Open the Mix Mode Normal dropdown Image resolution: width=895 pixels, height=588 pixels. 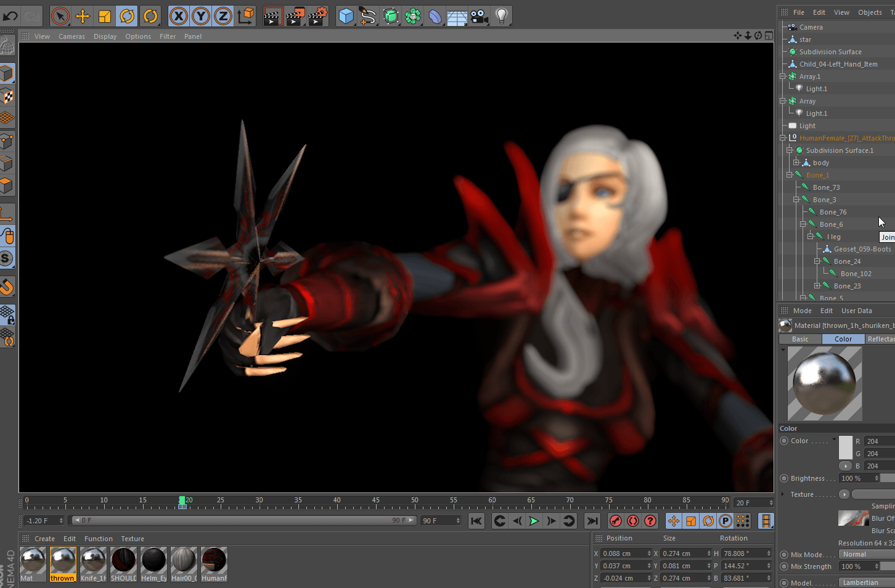coord(867,554)
